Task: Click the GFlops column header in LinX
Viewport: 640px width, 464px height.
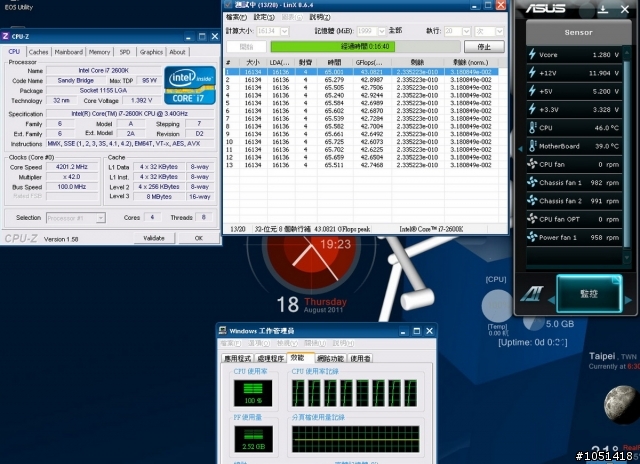Action: pos(371,62)
